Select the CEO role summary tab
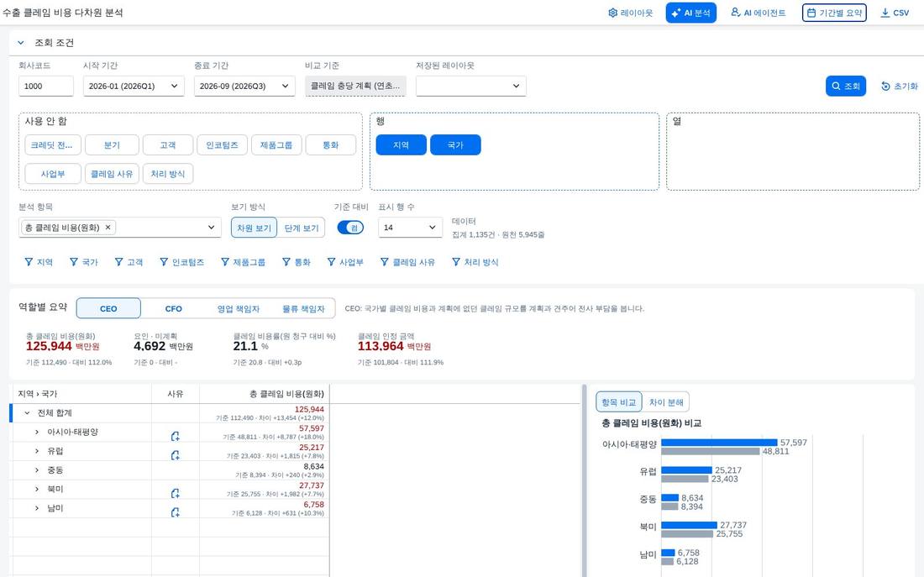This screenshot has height=577, width=924. click(108, 308)
